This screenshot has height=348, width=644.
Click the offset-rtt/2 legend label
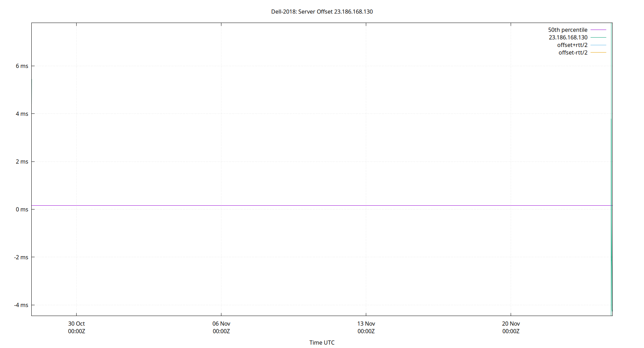pyautogui.click(x=573, y=53)
